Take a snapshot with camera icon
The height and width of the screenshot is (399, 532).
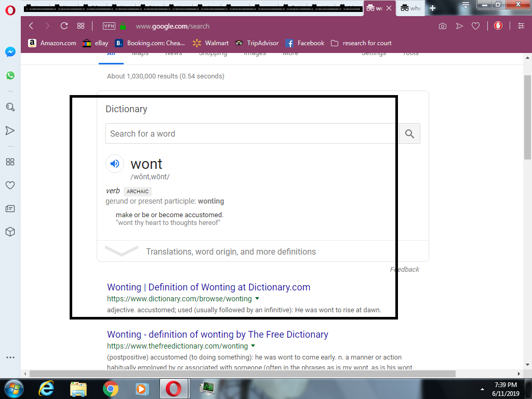pos(443,26)
